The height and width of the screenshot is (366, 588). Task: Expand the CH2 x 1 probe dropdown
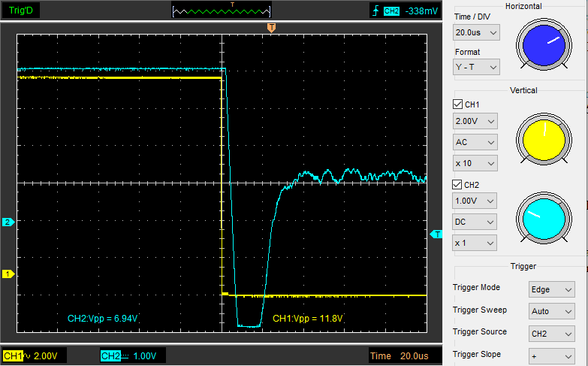point(476,243)
